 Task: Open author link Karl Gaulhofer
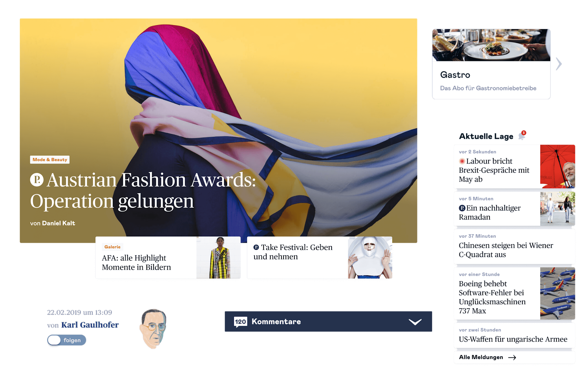90,325
